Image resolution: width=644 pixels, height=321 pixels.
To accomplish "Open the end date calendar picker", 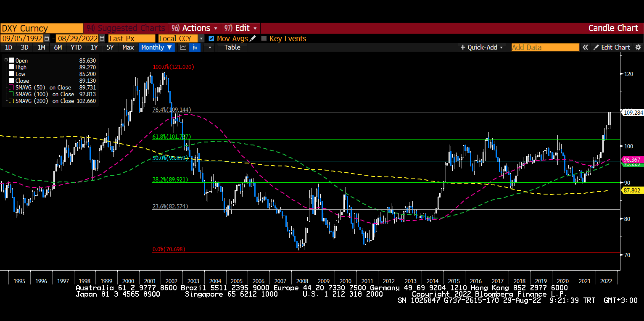I will click(102, 38).
